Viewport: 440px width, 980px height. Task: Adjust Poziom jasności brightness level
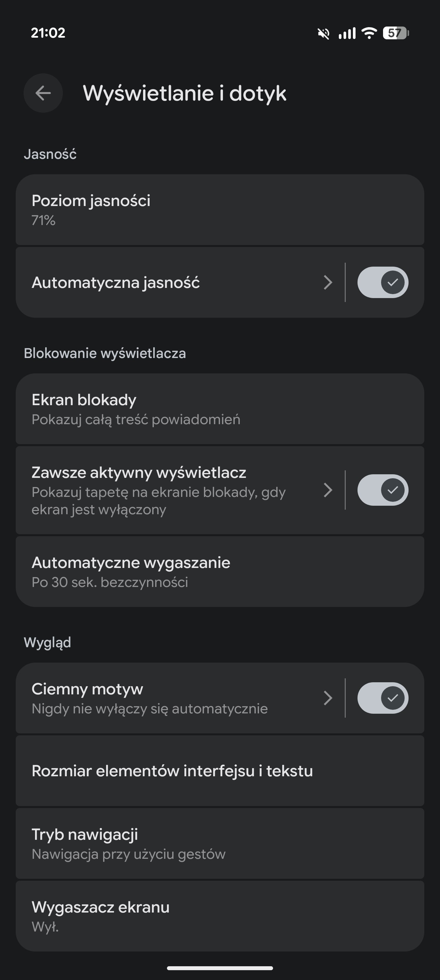point(220,210)
